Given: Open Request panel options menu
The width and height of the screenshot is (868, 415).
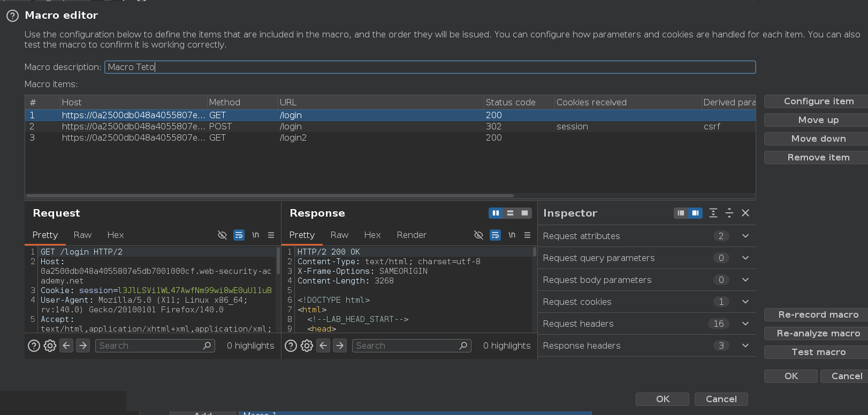Looking at the screenshot, I should coord(271,235).
